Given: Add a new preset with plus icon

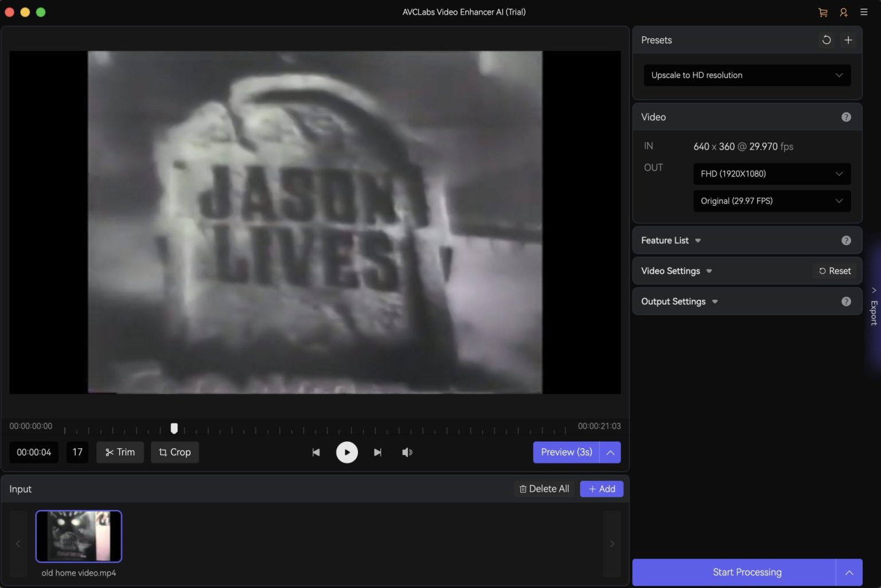Looking at the screenshot, I should pos(848,40).
